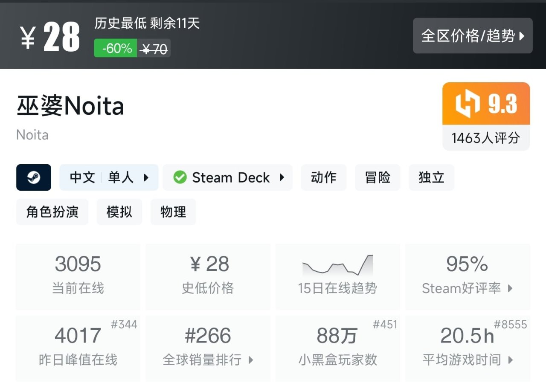Select the 模拟 genre tag

coord(119,212)
